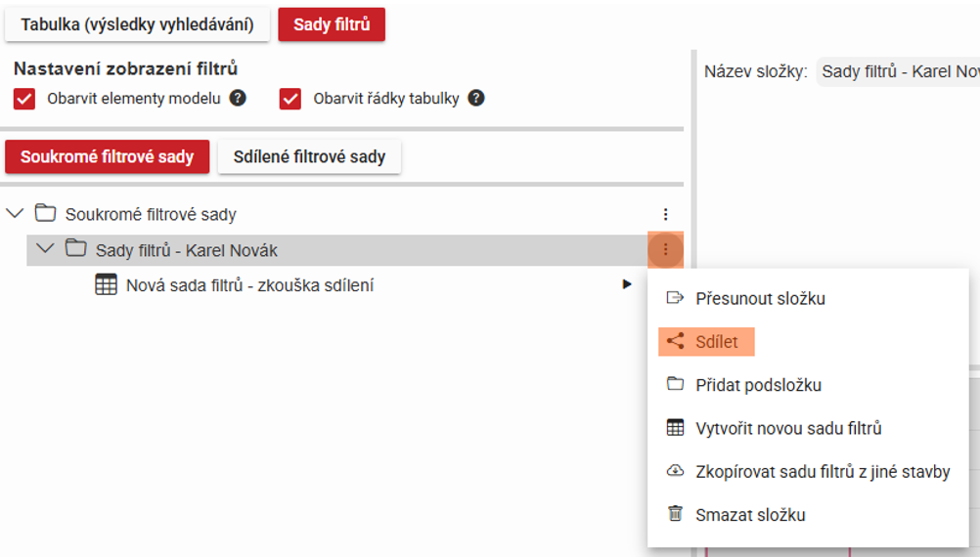Click three-dot menu for Sady filtrů - Karel Novák
The image size is (980, 557).
pyautogui.click(x=666, y=250)
